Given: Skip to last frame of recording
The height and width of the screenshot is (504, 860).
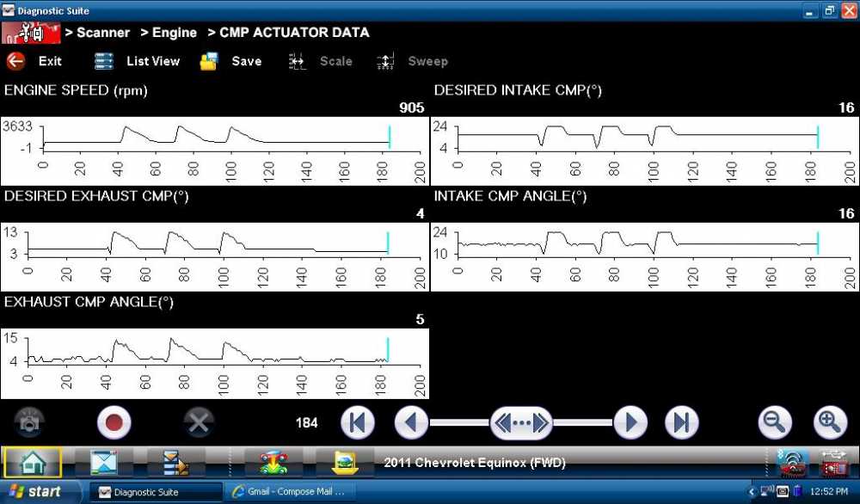Looking at the screenshot, I should point(681,422).
